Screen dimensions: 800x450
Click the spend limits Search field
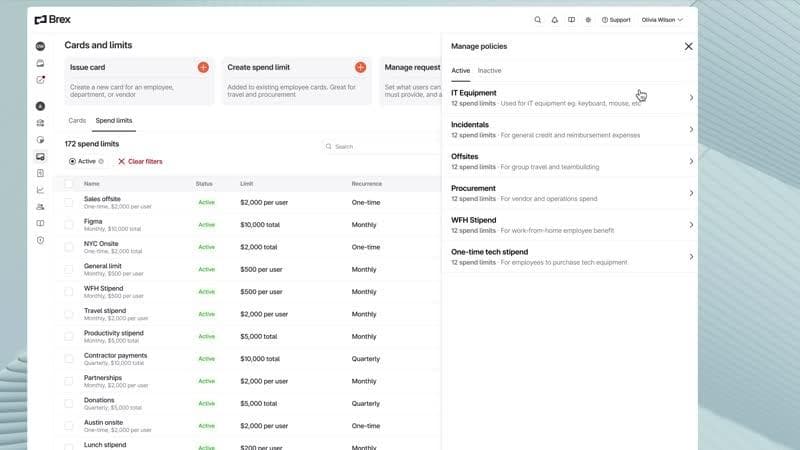click(x=380, y=146)
